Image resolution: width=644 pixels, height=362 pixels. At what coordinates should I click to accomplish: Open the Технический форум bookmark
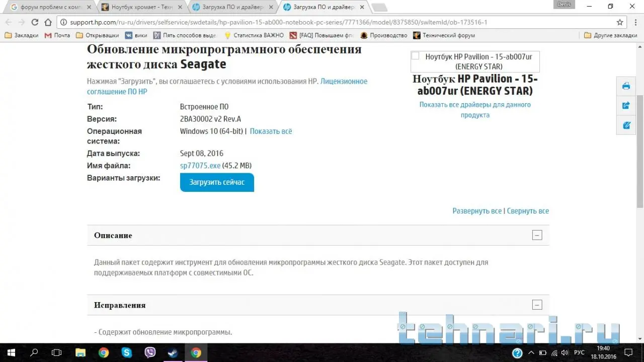coord(444,35)
